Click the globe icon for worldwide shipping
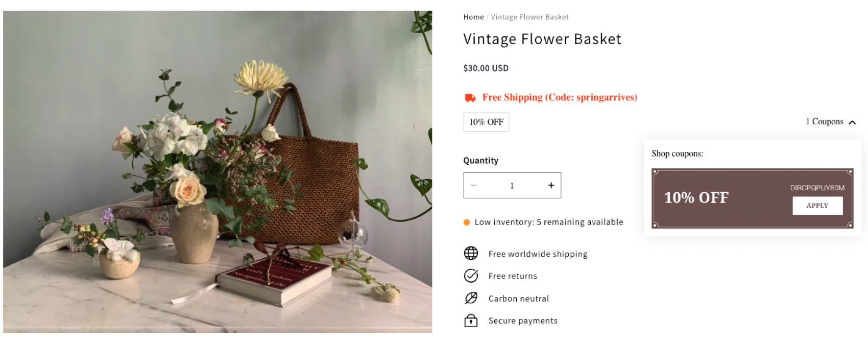The height and width of the screenshot is (339, 868). pos(471,253)
